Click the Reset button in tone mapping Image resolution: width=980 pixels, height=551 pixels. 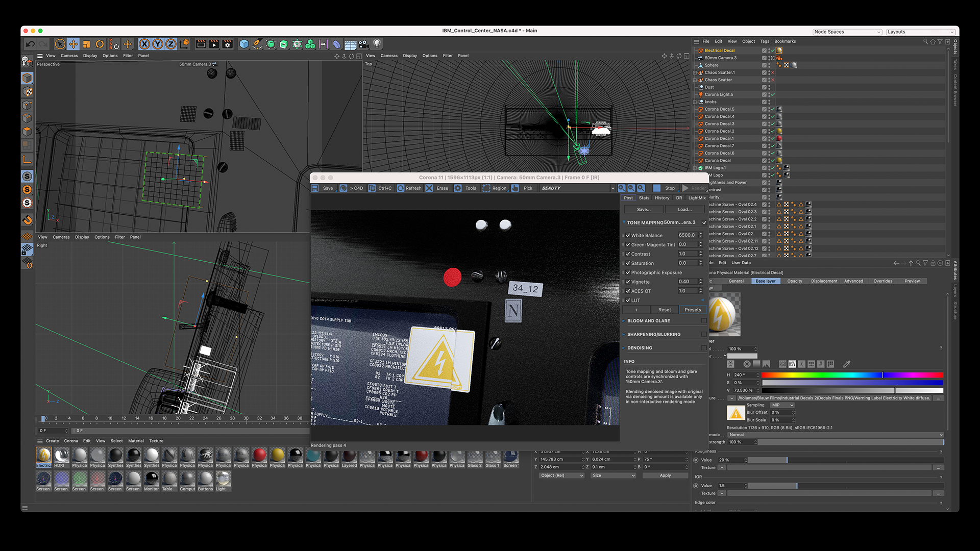click(x=665, y=310)
